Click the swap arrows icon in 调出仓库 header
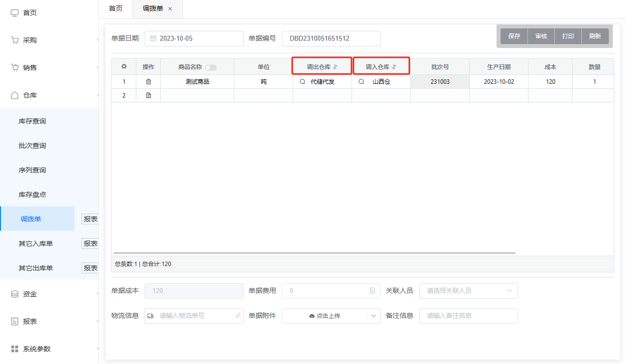The height and width of the screenshot is (364, 626). tap(336, 67)
